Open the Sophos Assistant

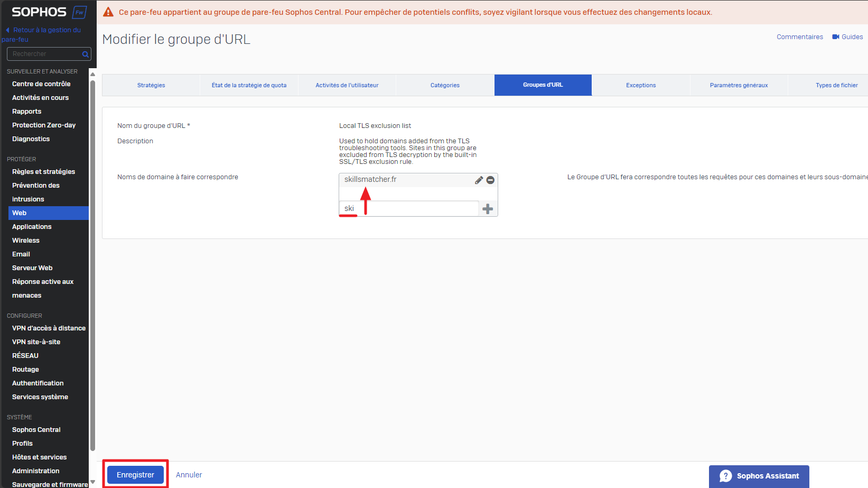[x=759, y=476]
